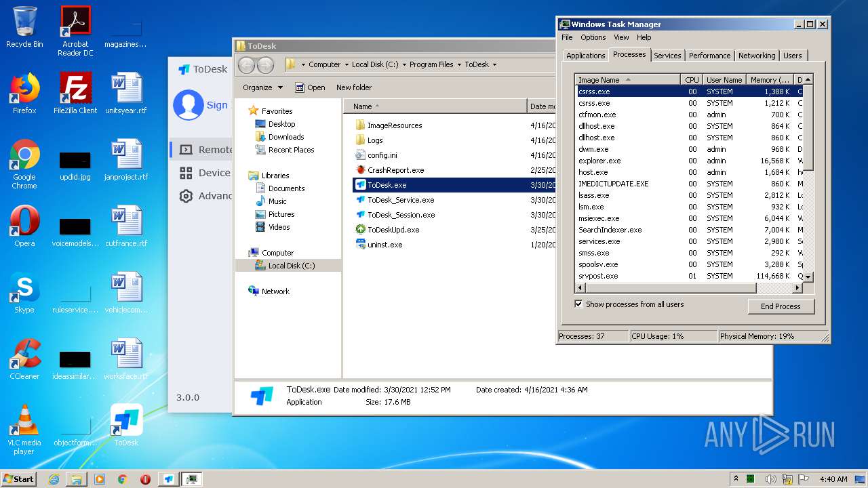This screenshot has height=488, width=868.
Task: Launch VLC media player desktop shortcut
Action: [24, 430]
